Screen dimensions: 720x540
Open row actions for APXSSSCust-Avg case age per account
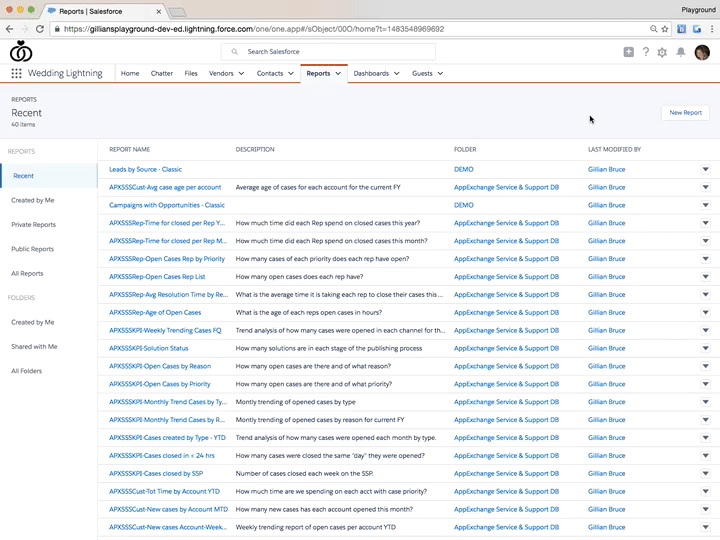pyautogui.click(x=705, y=187)
